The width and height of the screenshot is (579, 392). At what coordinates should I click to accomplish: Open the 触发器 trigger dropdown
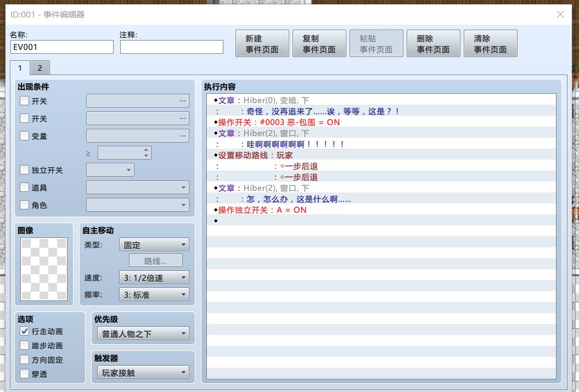pos(143,372)
